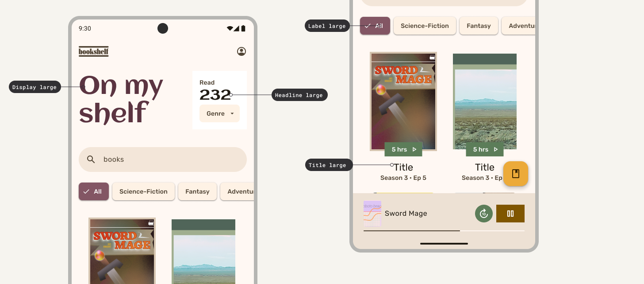Click the Genre dropdown arrow
Screen dimensions: 644x284
point(232,114)
